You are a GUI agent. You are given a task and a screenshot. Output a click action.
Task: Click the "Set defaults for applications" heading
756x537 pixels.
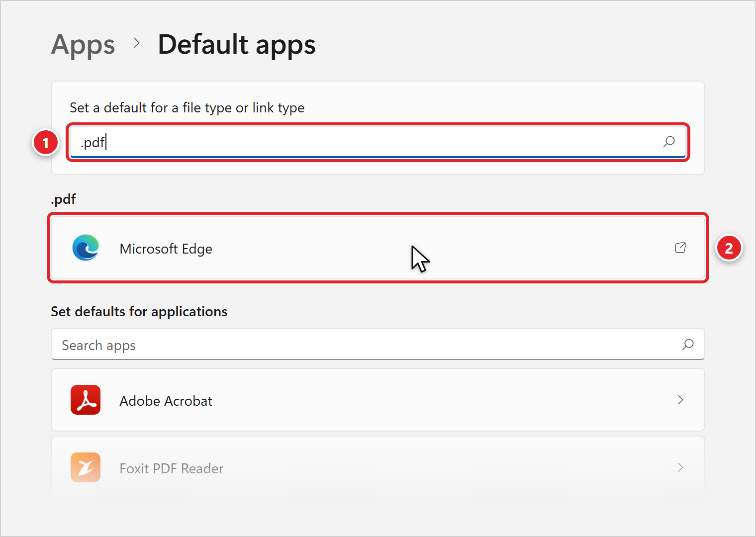pos(139,312)
